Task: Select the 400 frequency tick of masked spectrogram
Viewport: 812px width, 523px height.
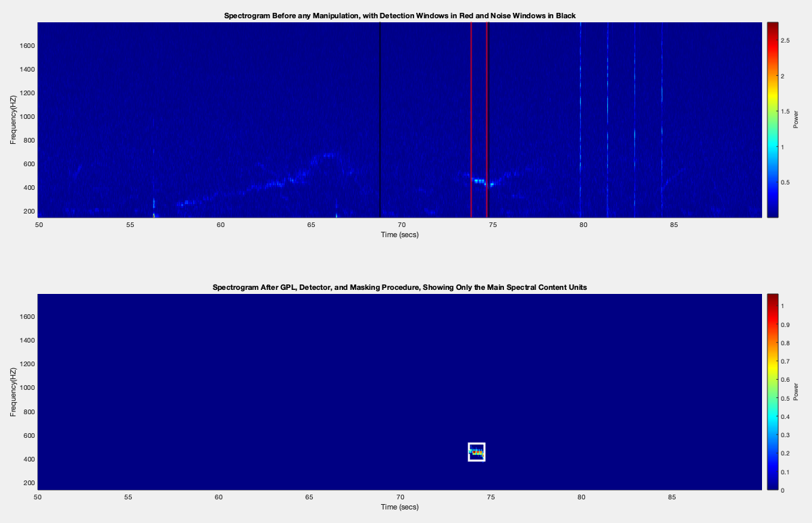Action: (29, 459)
